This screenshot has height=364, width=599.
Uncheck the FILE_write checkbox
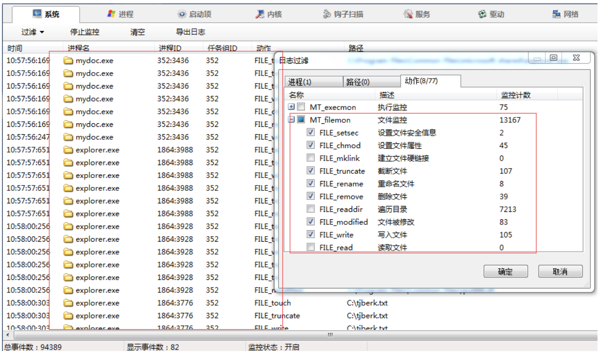click(310, 235)
